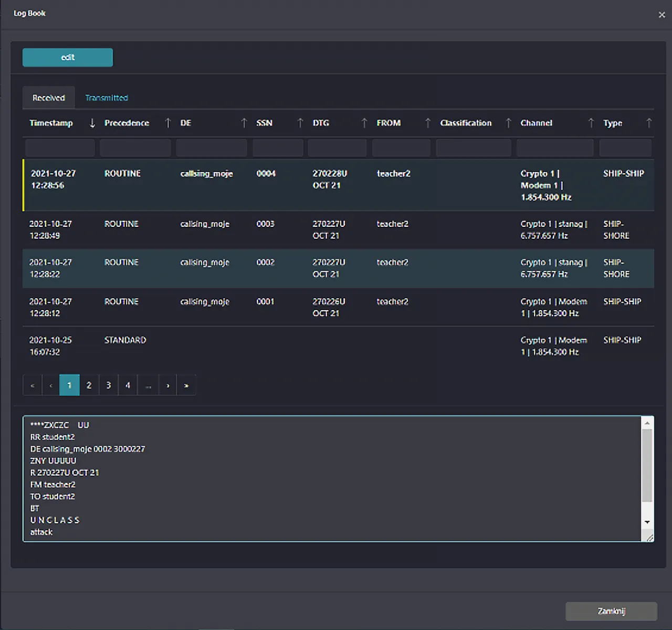Click the DTG column sort arrow
Image resolution: width=672 pixels, height=630 pixels.
(x=364, y=123)
